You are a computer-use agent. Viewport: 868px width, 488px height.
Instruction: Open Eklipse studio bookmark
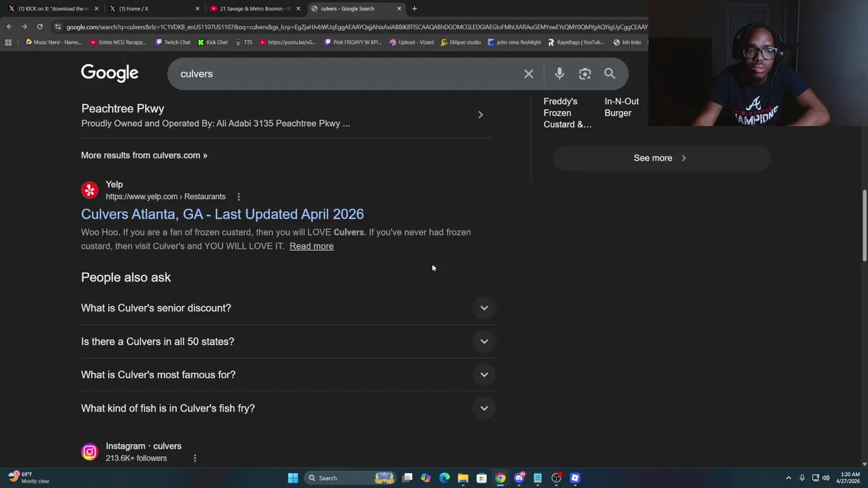(x=460, y=42)
